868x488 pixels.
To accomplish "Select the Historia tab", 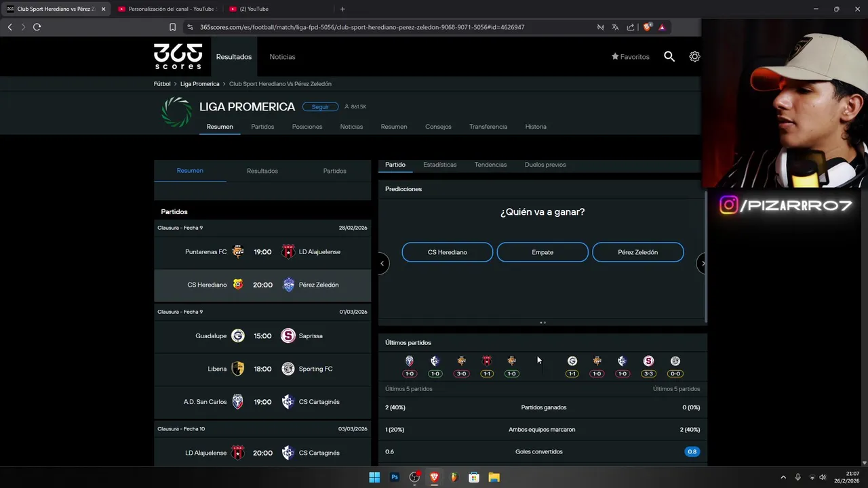I will point(536,127).
